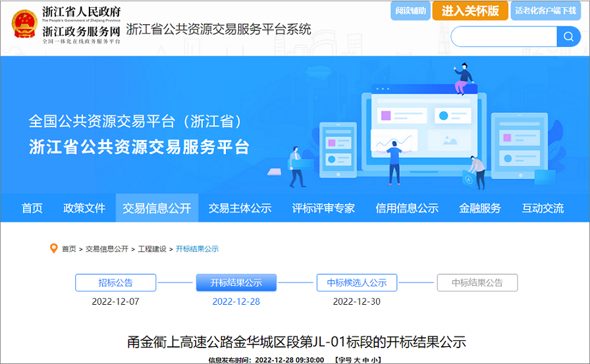Open 金融服务 in the navigation bar
The height and width of the screenshot is (364, 590).
pyautogui.click(x=480, y=208)
